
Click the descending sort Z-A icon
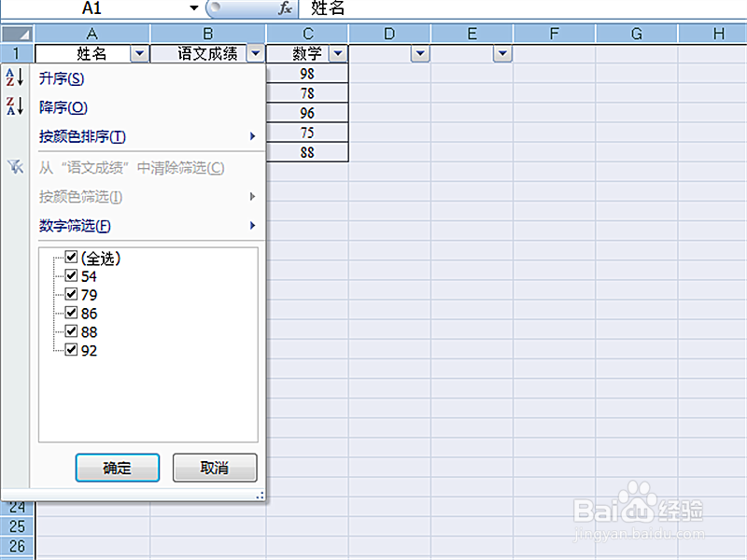15,105
